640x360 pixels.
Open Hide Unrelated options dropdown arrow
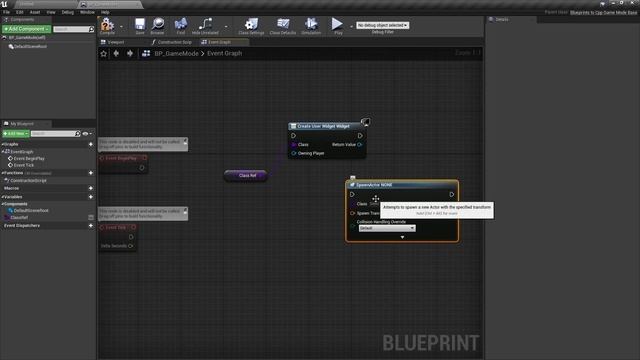coord(226,27)
